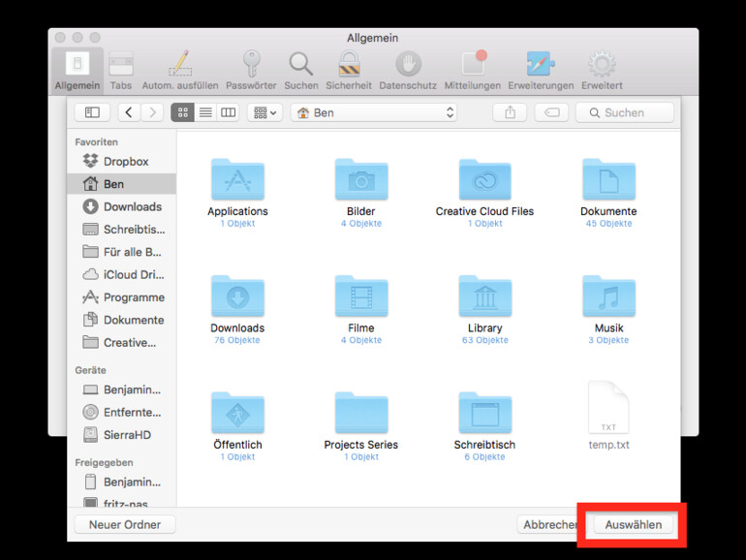Select the Library folder icon
Image resolution: width=746 pixels, height=560 pixels.
pos(485,296)
